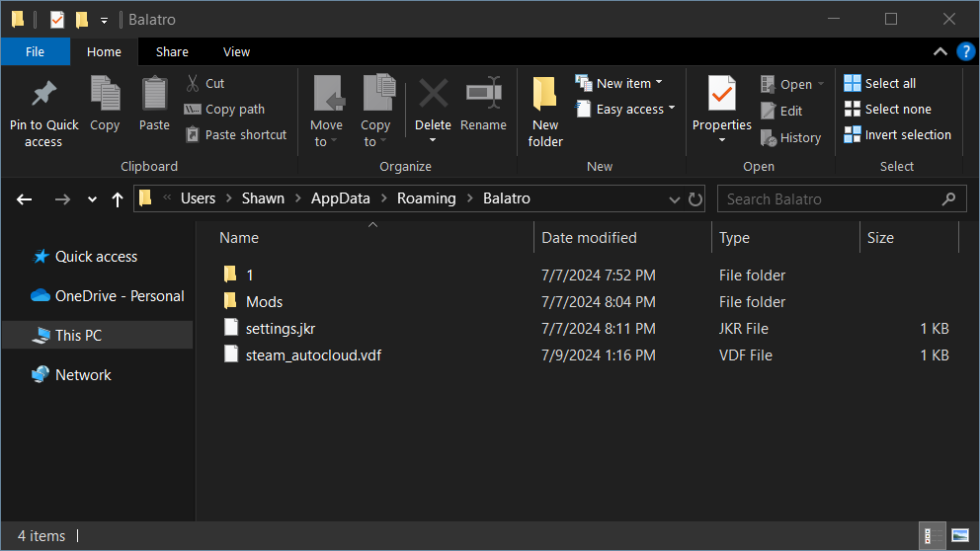Screen dimensions: 980x551
Task: Click the Cut scissors command
Action: pos(205,84)
